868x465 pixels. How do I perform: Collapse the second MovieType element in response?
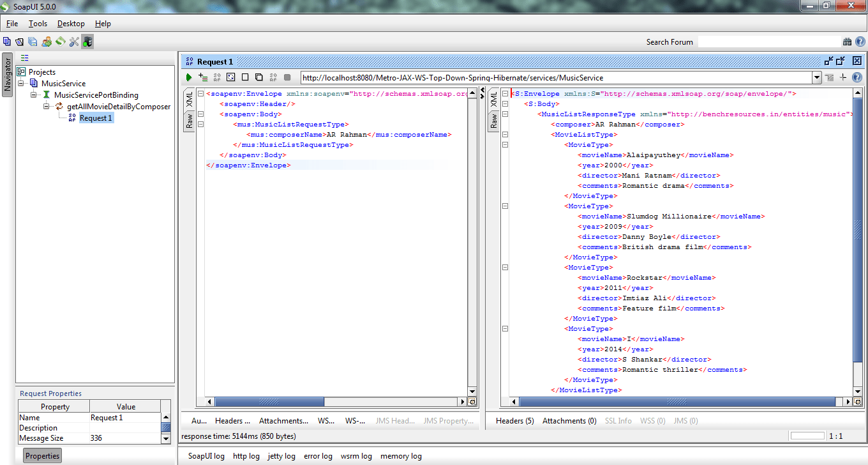tap(505, 206)
